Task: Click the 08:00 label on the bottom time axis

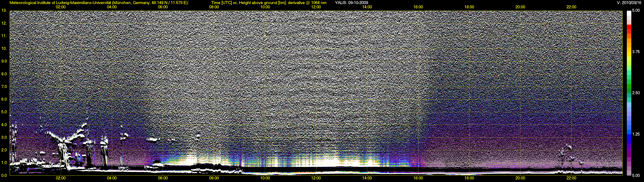Action: (214, 178)
